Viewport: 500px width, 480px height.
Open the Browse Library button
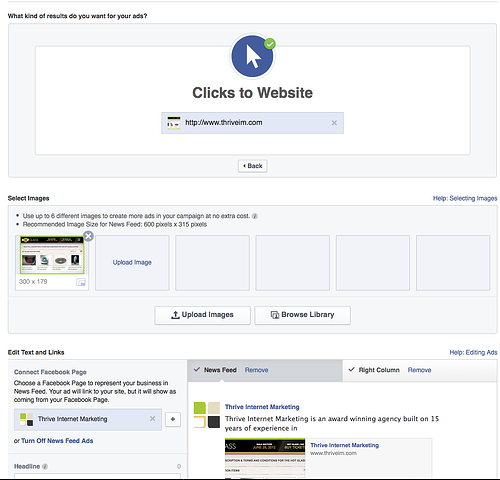(302, 315)
